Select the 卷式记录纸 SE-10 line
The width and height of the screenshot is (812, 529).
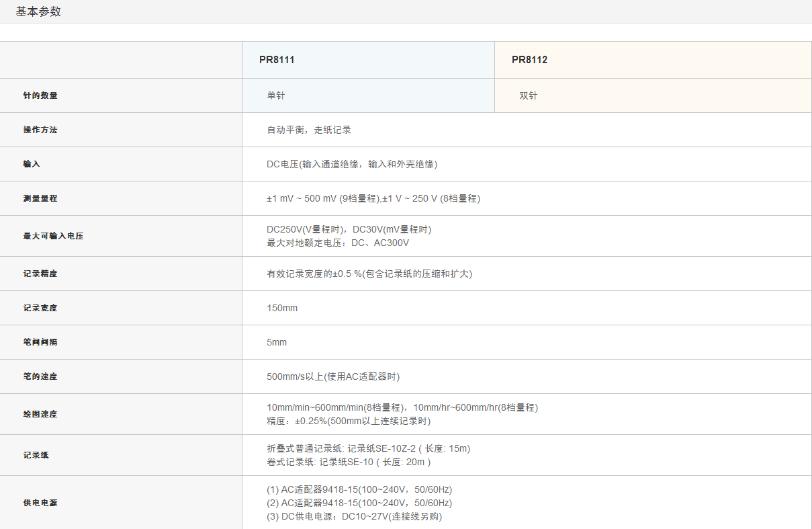(x=349, y=462)
